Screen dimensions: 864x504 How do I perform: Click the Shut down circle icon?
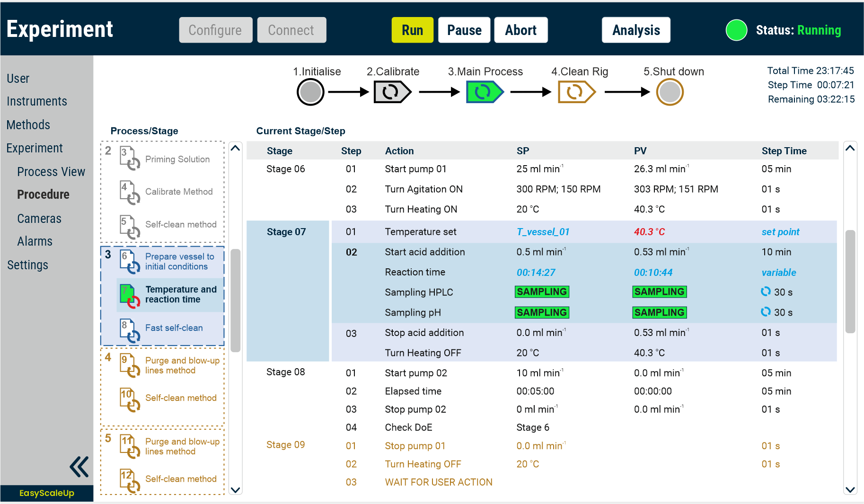tap(670, 92)
